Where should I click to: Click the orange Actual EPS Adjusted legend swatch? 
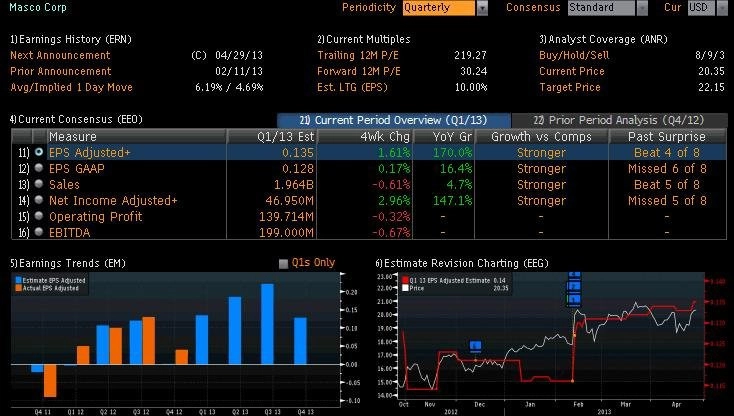18,288
